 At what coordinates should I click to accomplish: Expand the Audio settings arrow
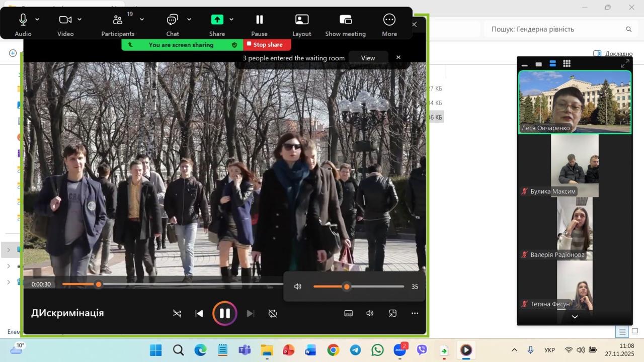[x=37, y=20]
